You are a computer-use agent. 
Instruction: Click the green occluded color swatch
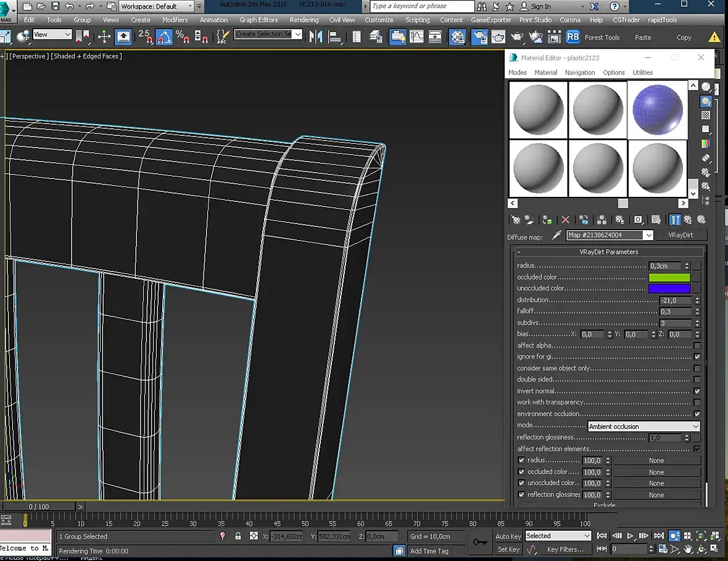tap(669, 277)
